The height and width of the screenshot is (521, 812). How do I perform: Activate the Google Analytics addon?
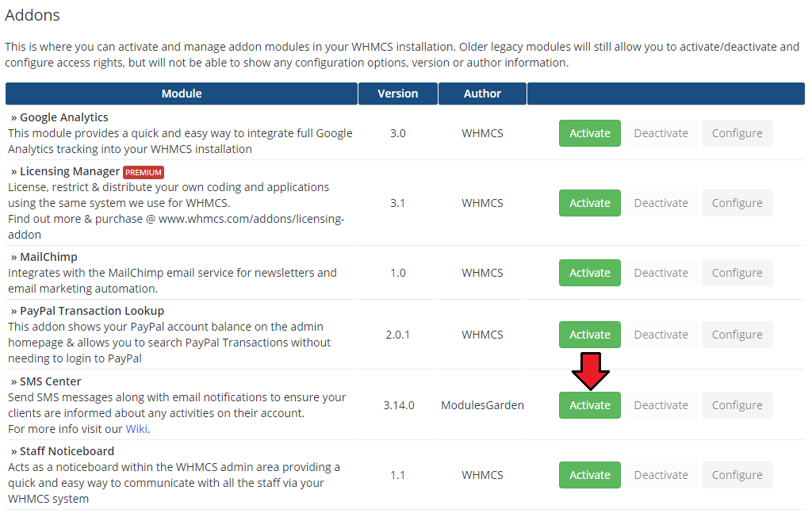pos(589,133)
